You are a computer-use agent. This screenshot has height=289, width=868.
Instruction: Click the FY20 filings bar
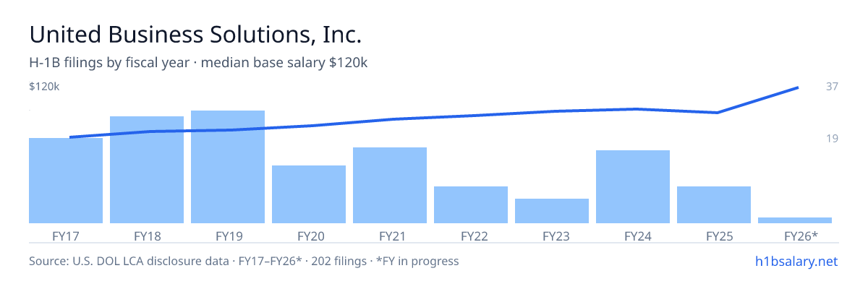[309, 194]
